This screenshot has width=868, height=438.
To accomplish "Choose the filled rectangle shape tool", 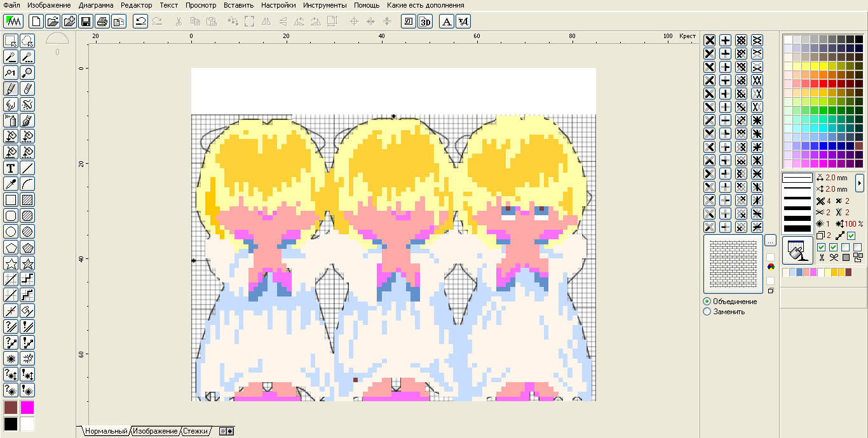I will coord(27,200).
